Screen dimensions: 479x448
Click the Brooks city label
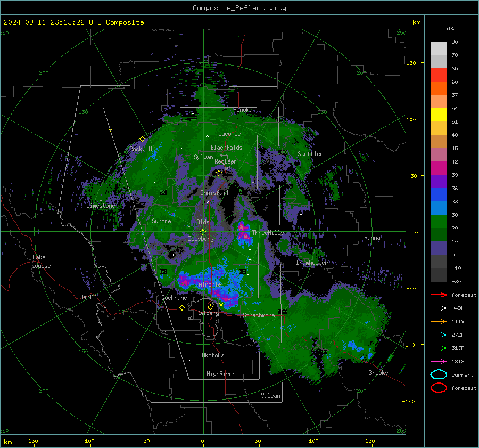tap(378, 373)
